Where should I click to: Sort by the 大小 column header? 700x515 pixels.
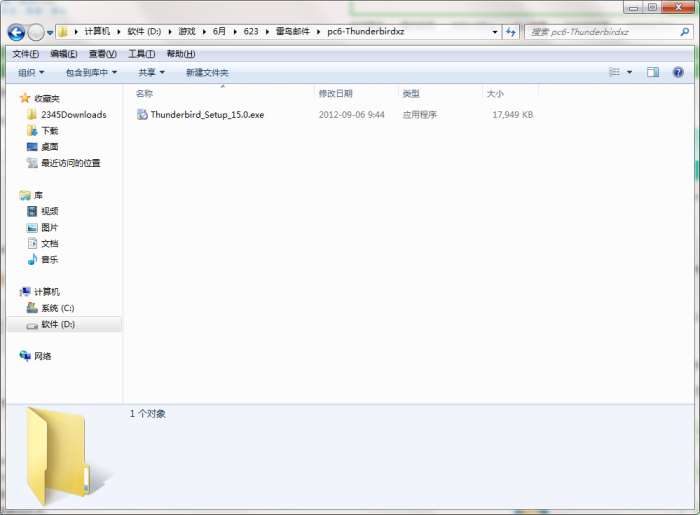coord(495,93)
